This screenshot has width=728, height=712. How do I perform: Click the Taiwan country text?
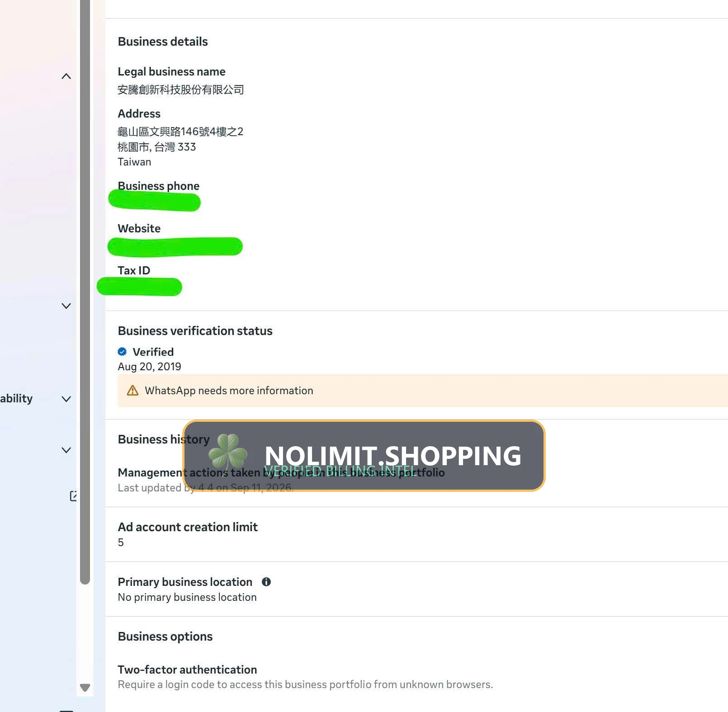[x=134, y=162]
